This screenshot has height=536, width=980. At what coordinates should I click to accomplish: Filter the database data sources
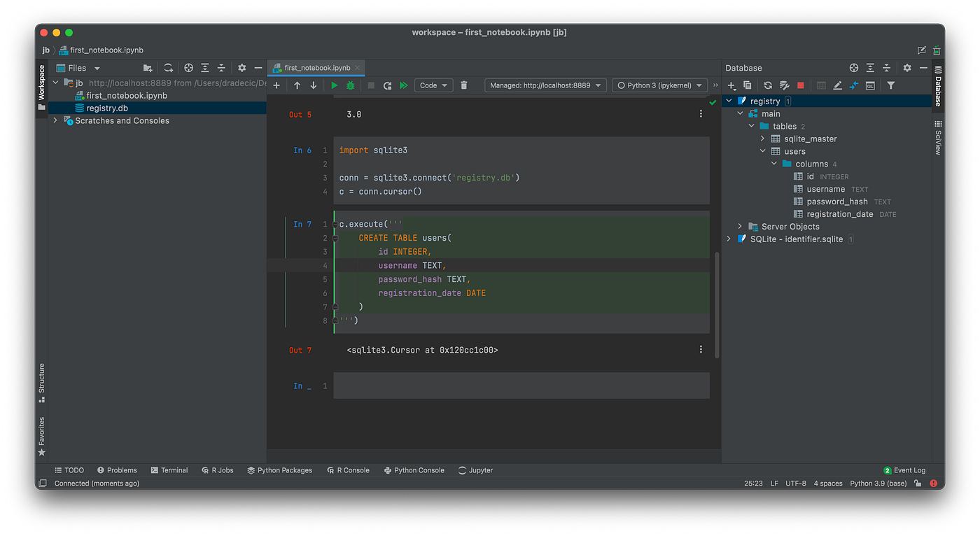[x=890, y=85]
